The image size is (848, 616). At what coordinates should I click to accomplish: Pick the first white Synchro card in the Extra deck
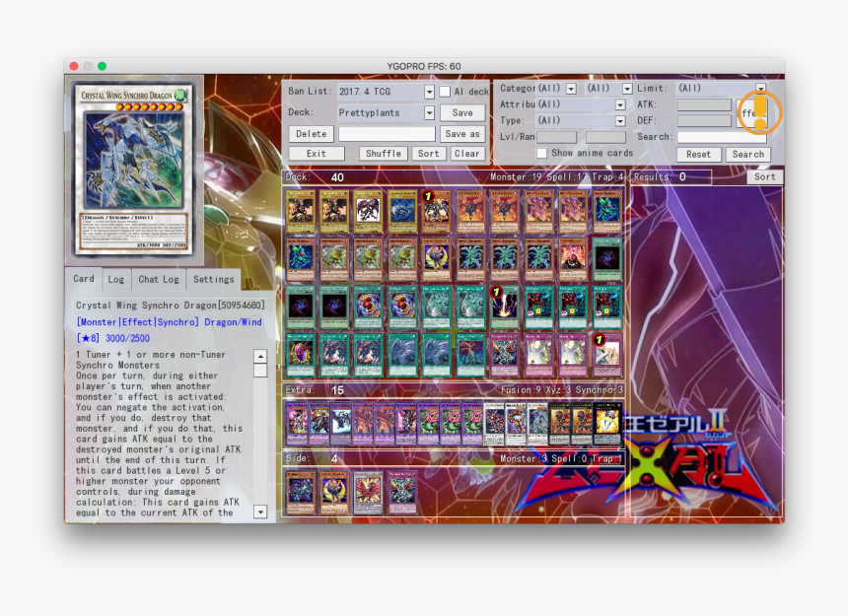494,423
